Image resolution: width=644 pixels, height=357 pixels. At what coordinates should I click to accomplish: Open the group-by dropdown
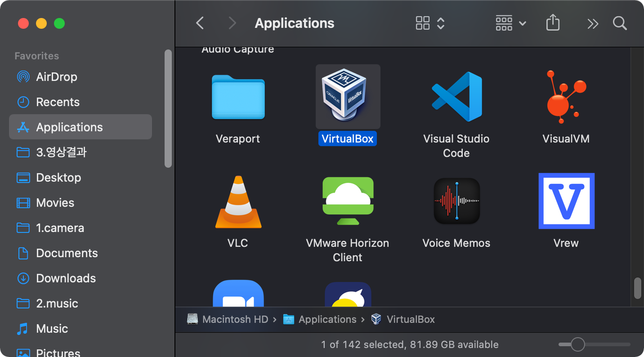(x=510, y=23)
